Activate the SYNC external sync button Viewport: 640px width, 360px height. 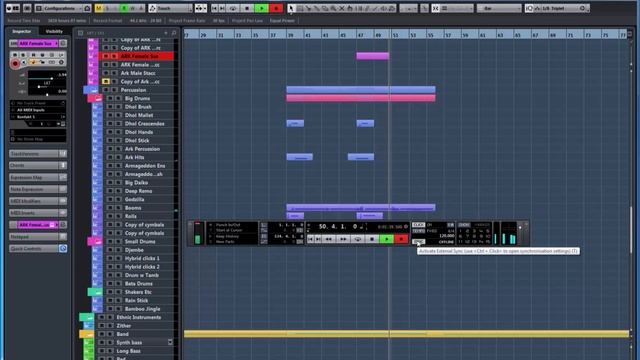click(418, 242)
